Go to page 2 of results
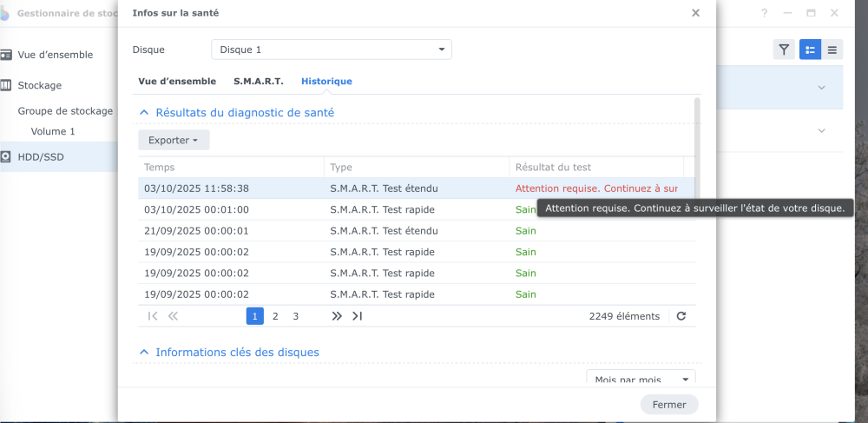This screenshot has height=423, width=868. pyautogui.click(x=275, y=316)
